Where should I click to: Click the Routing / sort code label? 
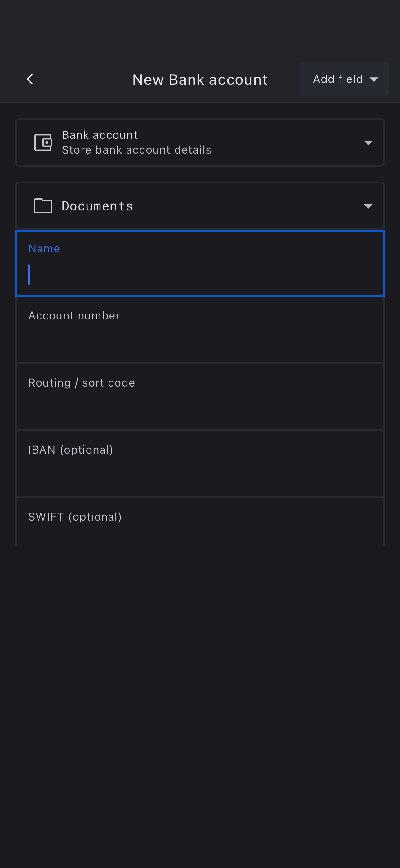pos(82,383)
